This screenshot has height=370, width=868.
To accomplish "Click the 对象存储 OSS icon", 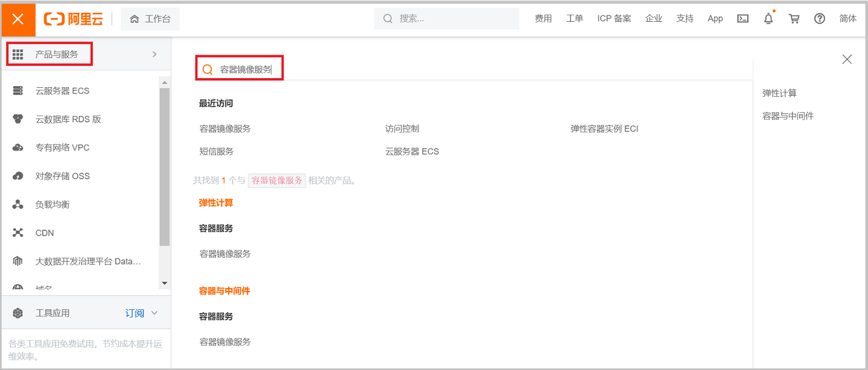I will [x=18, y=176].
